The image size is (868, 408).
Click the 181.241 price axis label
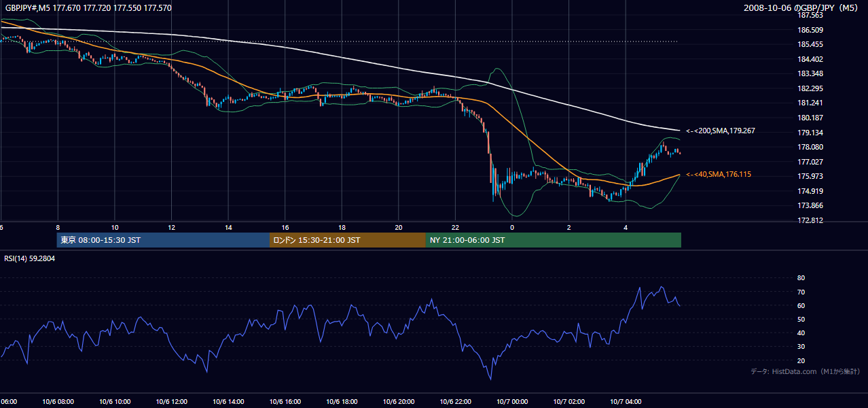pyautogui.click(x=810, y=103)
